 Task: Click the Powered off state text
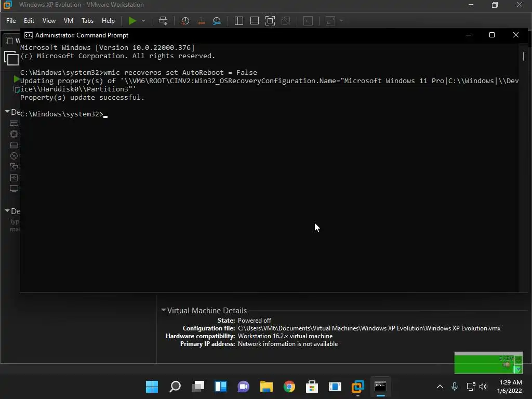[255, 320]
